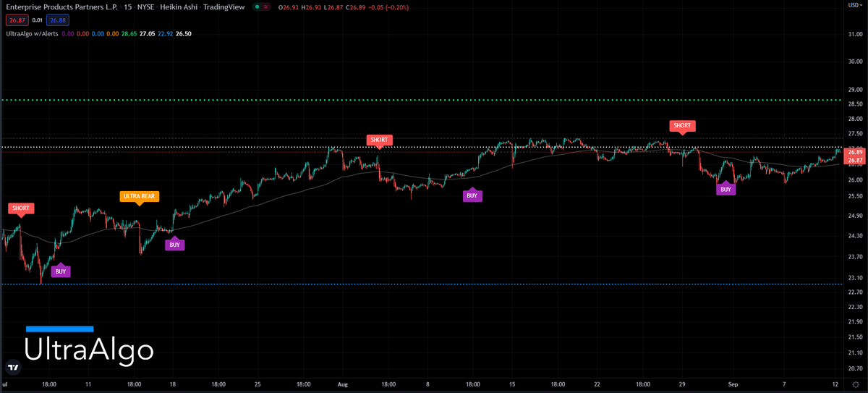This screenshot has height=393, width=868.
Task: Click the 30.00 price axis label
Action: pos(854,62)
